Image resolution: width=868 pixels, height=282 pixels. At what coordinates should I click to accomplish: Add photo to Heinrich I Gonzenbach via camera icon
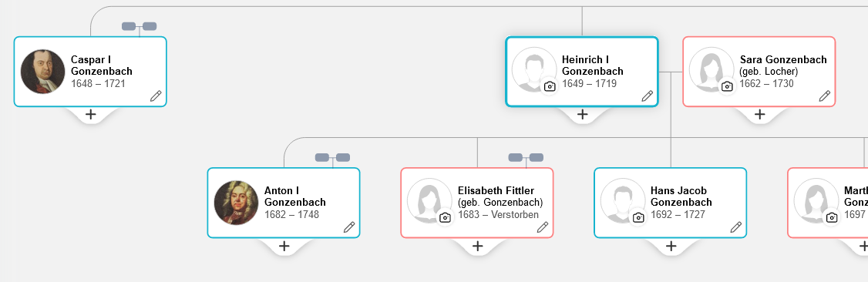(x=549, y=87)
